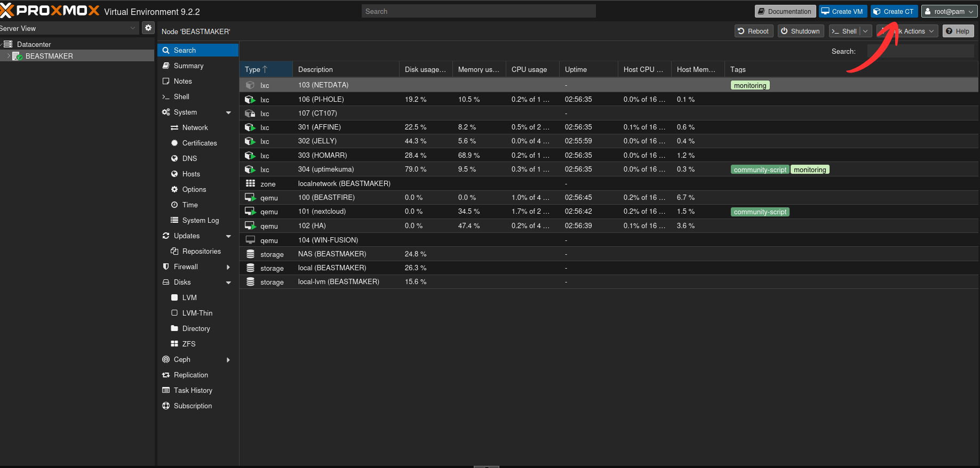This screenshot has height=468, width=980.
Task: Click the monitoring tag on 103 (NETDATA)
Action: point(750,85)
